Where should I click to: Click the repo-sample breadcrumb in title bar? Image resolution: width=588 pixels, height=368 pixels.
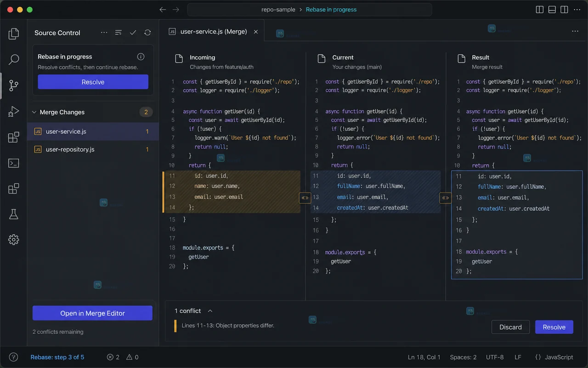coord(278,10)
